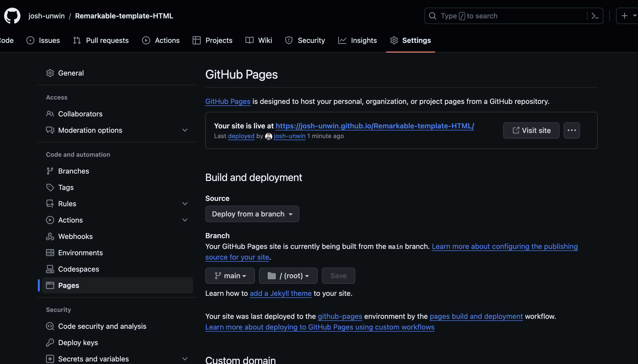This screenshot has width=638, height=364.
Task: Click Remarkable-template-HTML repository name
Action: (x=124, y=16)
